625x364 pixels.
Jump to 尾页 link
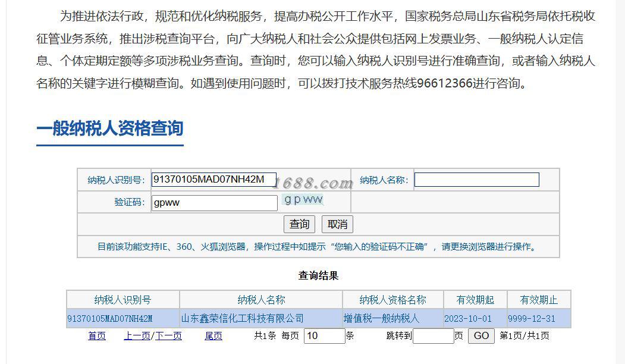213,336
